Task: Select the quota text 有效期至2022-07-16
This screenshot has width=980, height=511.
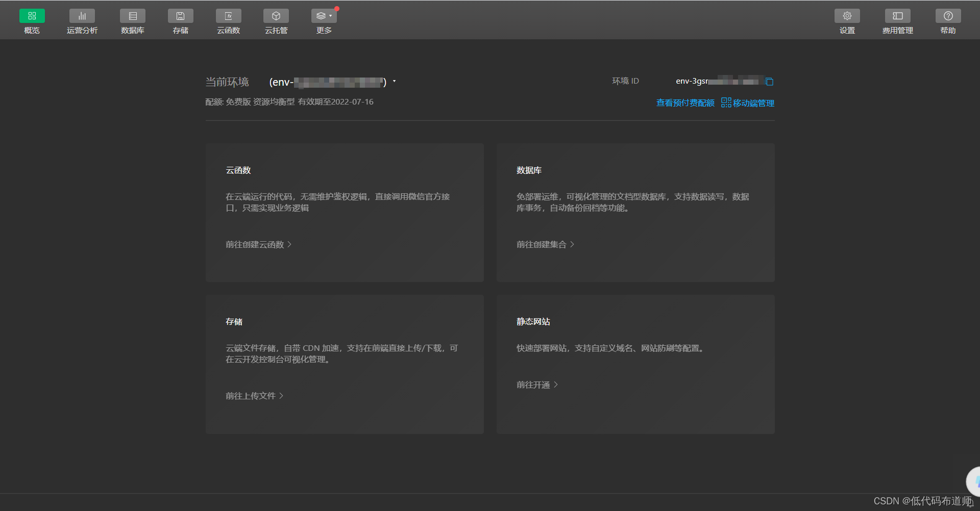Action: 336,102
